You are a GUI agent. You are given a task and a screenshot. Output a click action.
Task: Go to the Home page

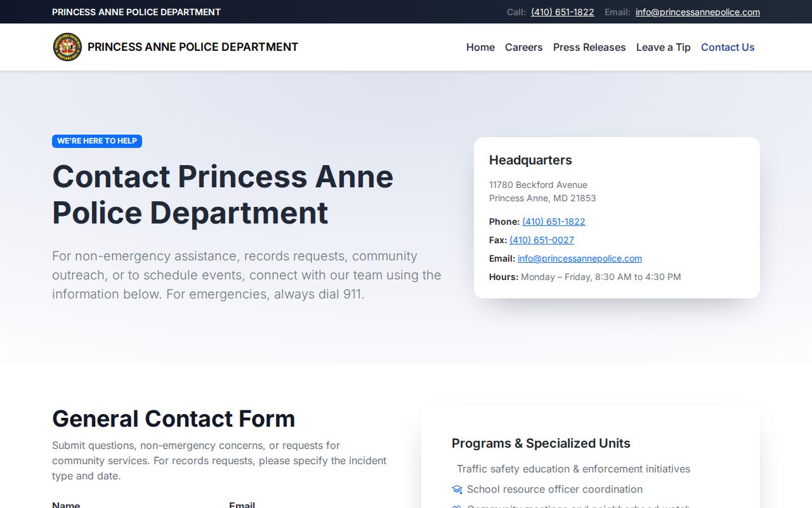click(x=480, y=47)
